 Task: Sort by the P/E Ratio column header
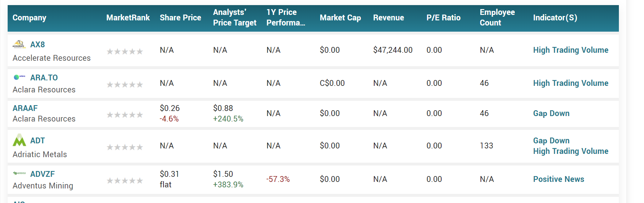[x=443, y=17]
